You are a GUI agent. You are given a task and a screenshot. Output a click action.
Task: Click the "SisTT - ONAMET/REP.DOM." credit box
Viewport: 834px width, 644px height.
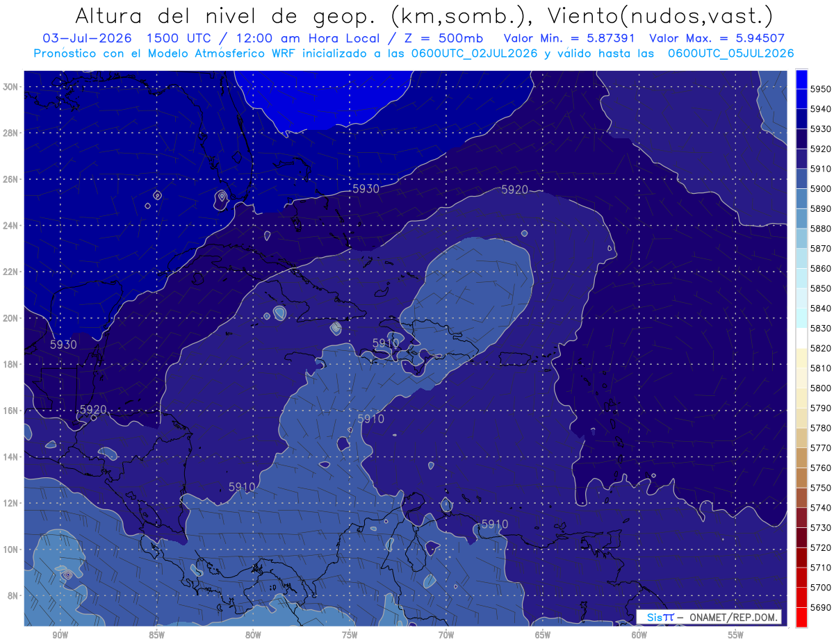(x=709, y=617)
